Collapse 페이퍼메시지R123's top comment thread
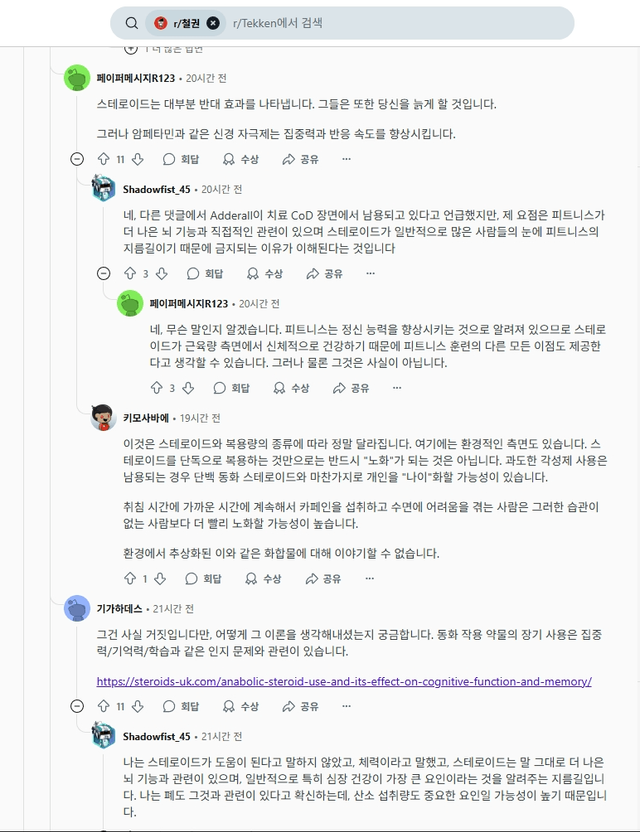This screenshot has height=832, width=640. (x=77, y=159)
